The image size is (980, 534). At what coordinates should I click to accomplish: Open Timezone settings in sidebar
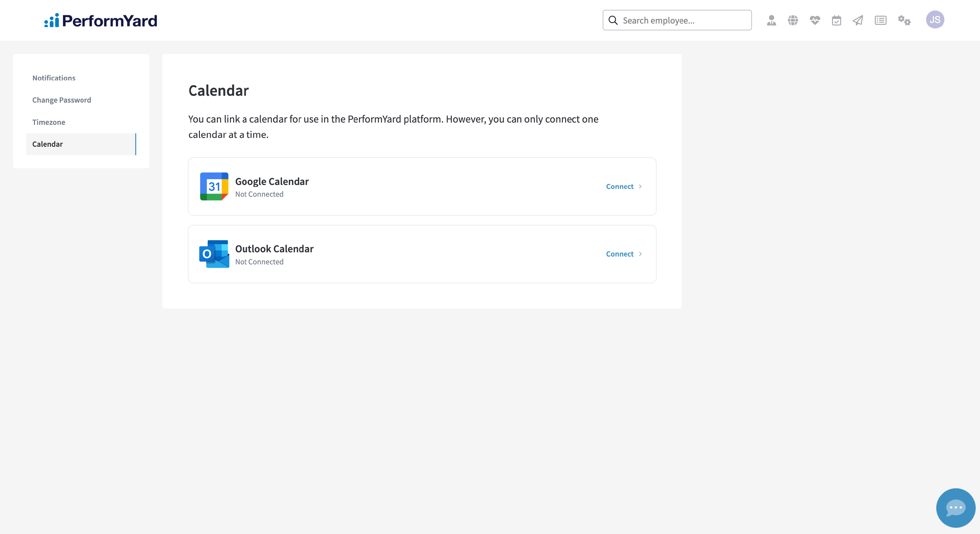coord(49,122)
